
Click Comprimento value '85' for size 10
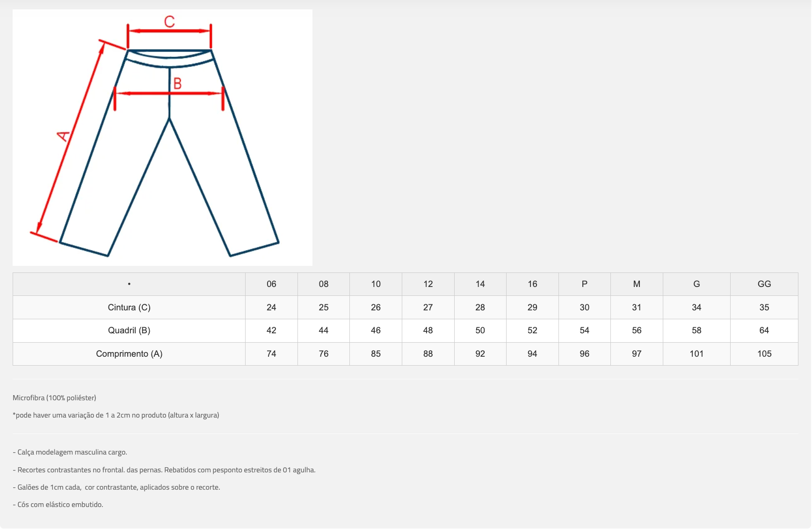point(376,354)
